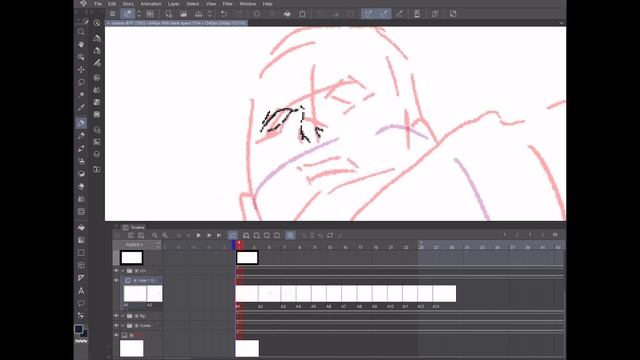The height and width of the screenshot is (360, 640).
Task: Select cel thumbnail A13 in Timeline
Action: [x=444, y=294]
